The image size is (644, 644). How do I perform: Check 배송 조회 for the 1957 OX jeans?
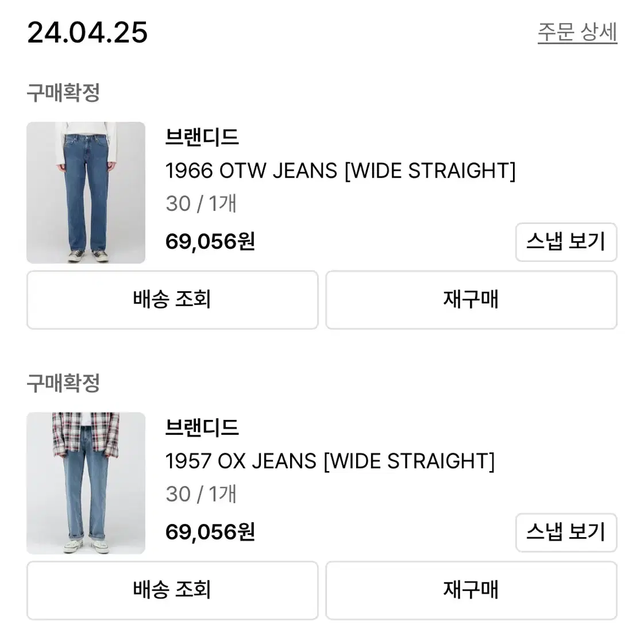pos(172,590)
